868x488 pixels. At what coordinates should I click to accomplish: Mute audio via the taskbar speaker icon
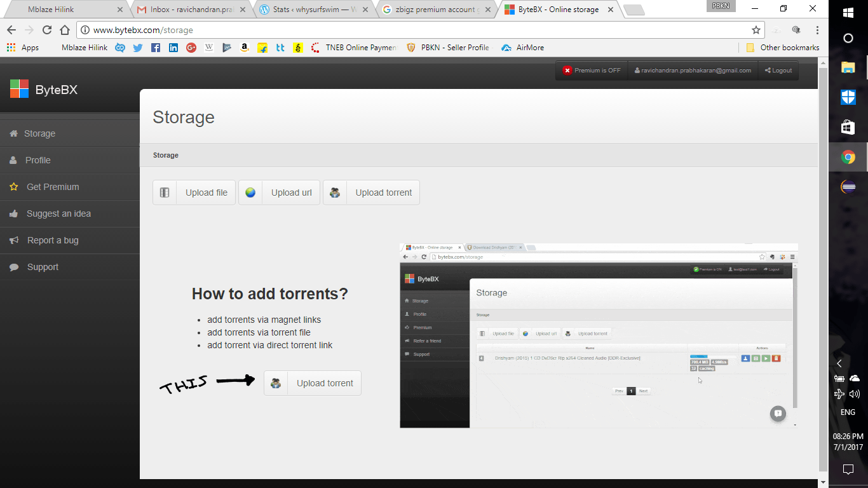[x=855, y=393]
